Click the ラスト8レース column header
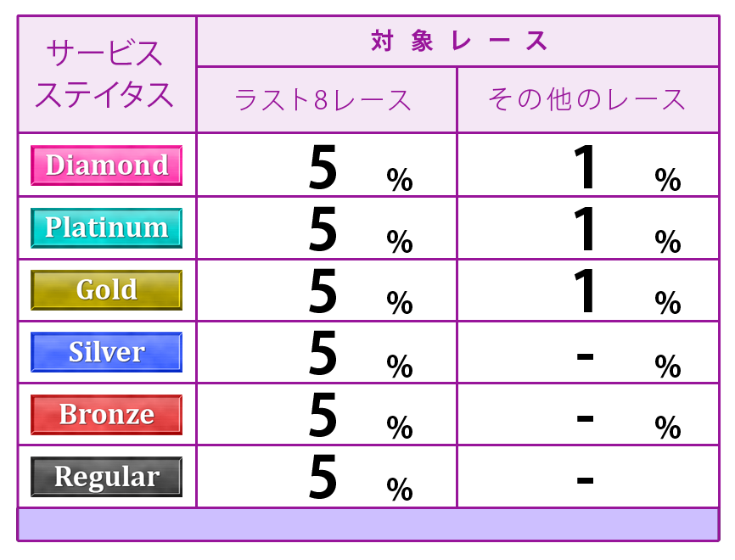The height and width of the screenshot is (560, 735). (327, 100)
